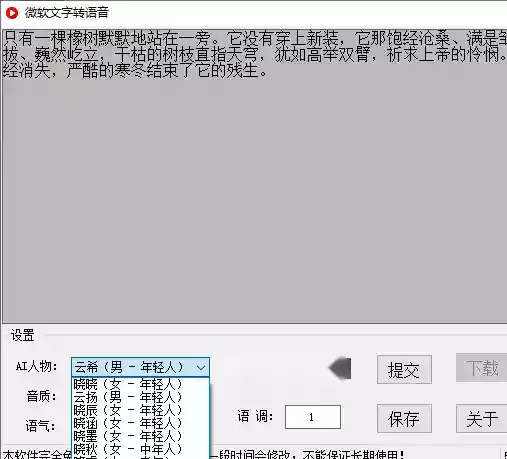This screenshot has width=507, height=459.
Task: Pick 晓墨（女－年轻人） in the dropdown list
Action: pyautogui.click(x=140, y=436)
